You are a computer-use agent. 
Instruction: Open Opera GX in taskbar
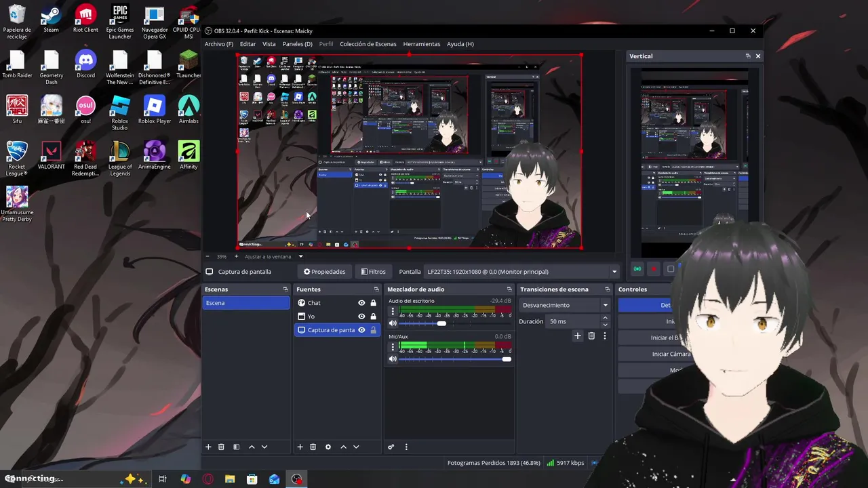(x=208, y=479)
